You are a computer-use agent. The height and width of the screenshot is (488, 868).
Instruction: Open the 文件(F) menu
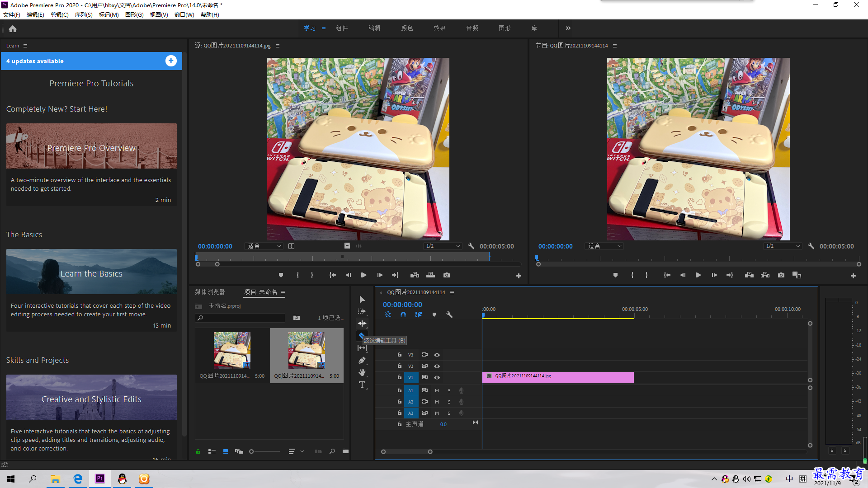pos(12,15)
